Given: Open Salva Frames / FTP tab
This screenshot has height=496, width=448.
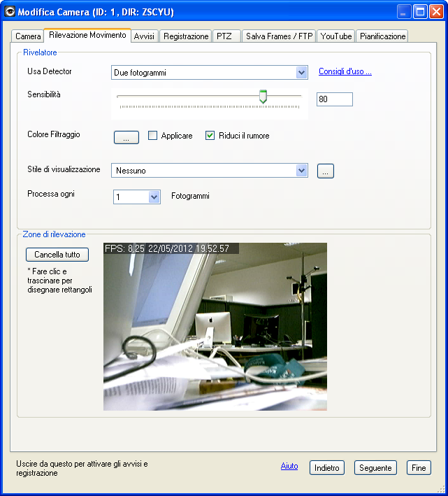Looking at the screenshot, I should [279, 36].
